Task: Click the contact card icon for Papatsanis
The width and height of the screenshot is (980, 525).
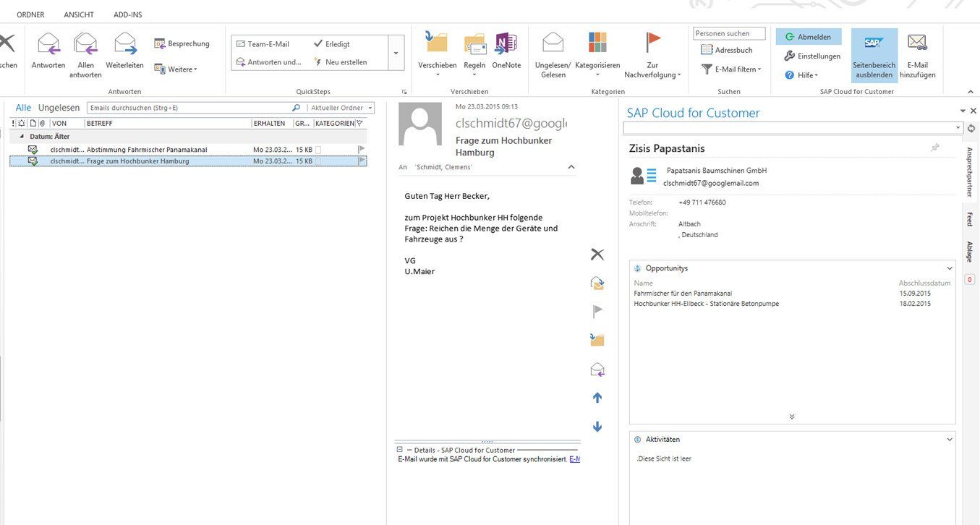Action: pos(644,176)
